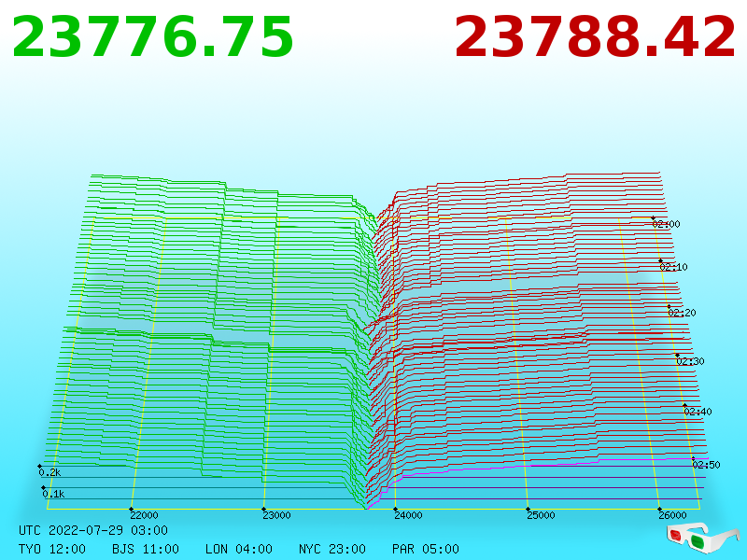Click the BJS 11:00 Beijing time
This screenshot has height=560, width=747.
click(x=146, y=549)
